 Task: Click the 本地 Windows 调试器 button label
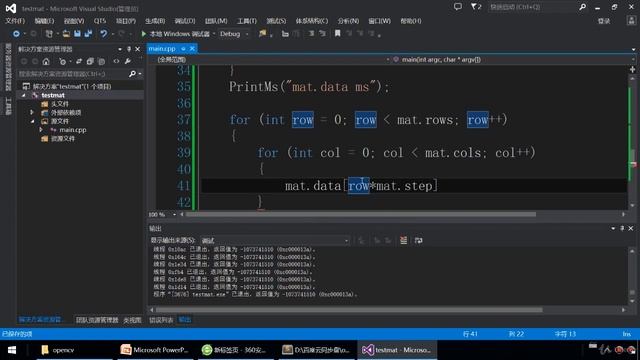click(179, 34)
